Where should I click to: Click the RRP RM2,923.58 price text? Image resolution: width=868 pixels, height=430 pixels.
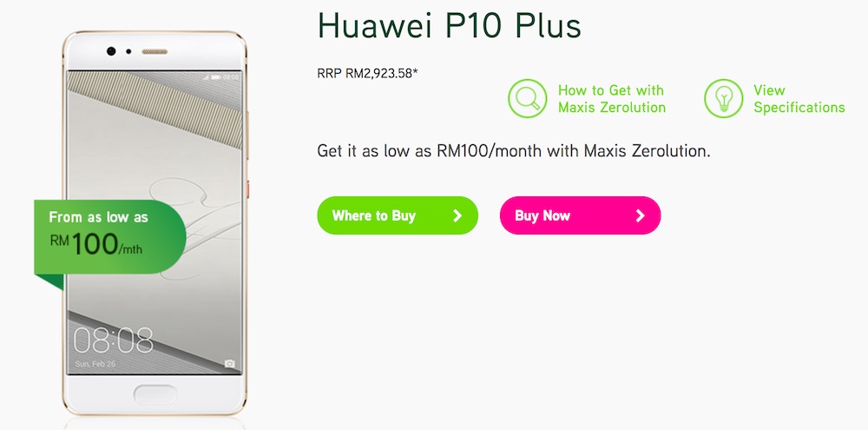click(367, 73)
